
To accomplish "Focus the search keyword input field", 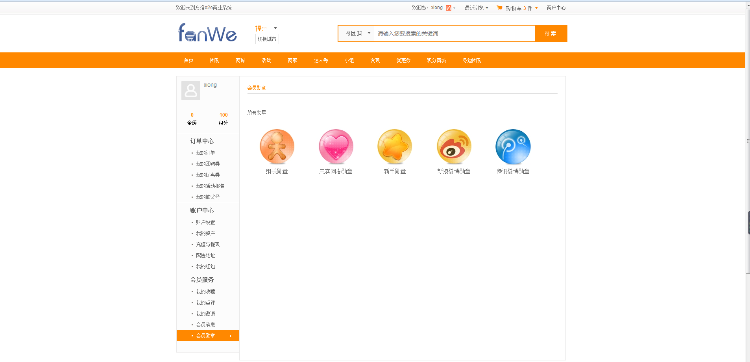I will [454, 33].
